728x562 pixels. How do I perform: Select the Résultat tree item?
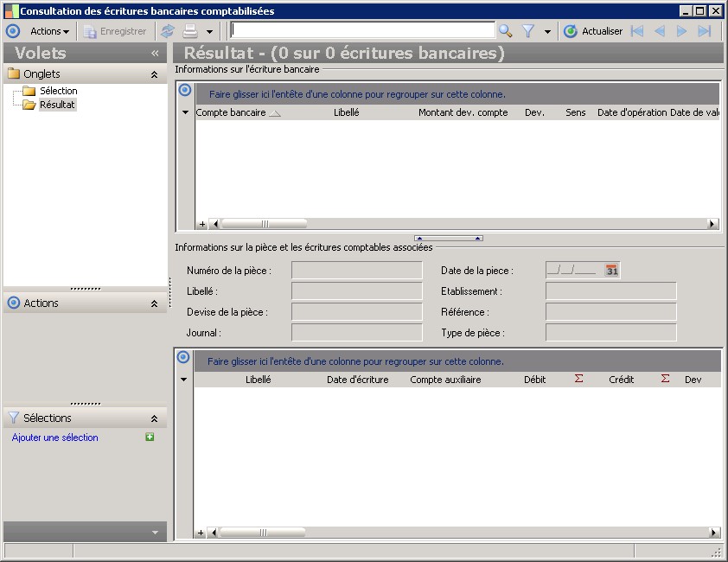[x=57, y=105]
